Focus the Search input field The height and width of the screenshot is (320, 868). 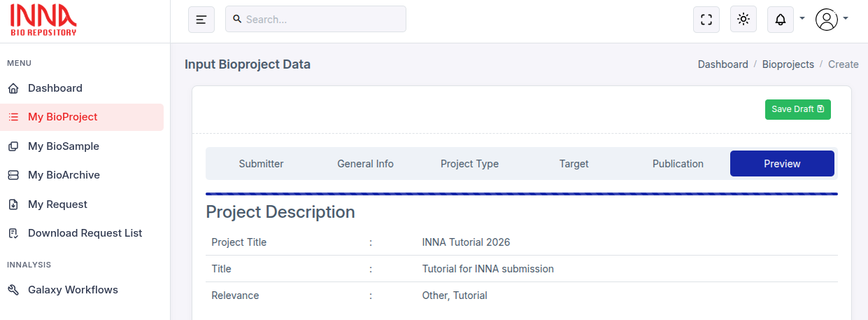(x=315, y=19)
